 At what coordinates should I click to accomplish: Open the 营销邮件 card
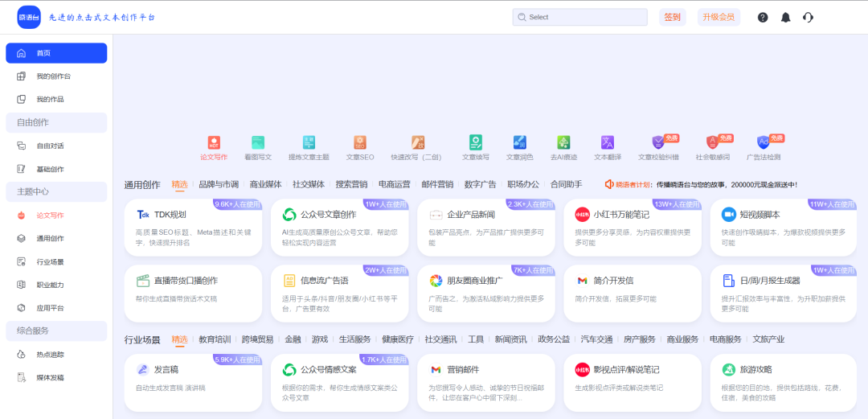(x=486, y=383)
